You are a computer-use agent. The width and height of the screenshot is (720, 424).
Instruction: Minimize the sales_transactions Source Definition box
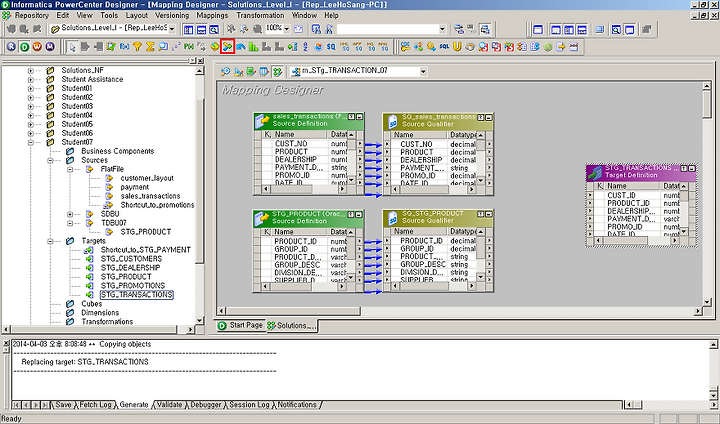pyautogui.click(x=359, y=117)
